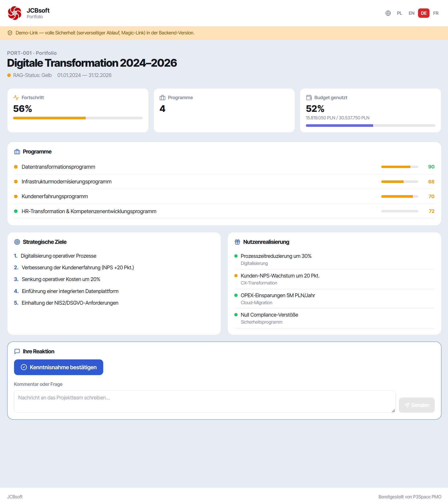Screen dimensions: 448x504
Task: Click score 68 value
Action: pyautogui.click(x=431, y=182)
